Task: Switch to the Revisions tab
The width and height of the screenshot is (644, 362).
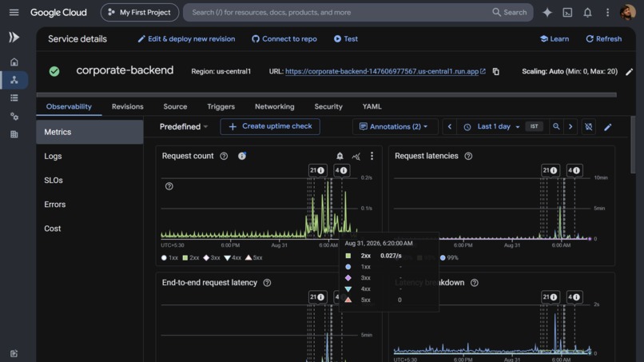Action: [128, 106]
